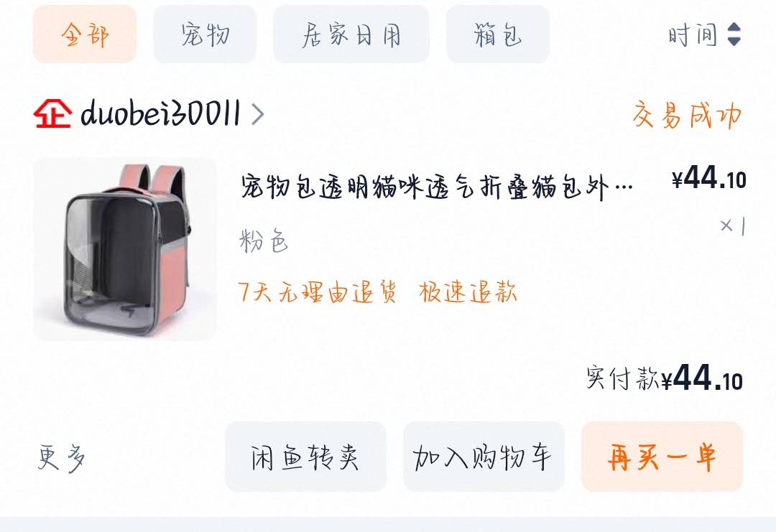Toggle the 时间 sort arrows
This screenshot has width=776, height=532.
pyautogui.click(x=734, y=34)
